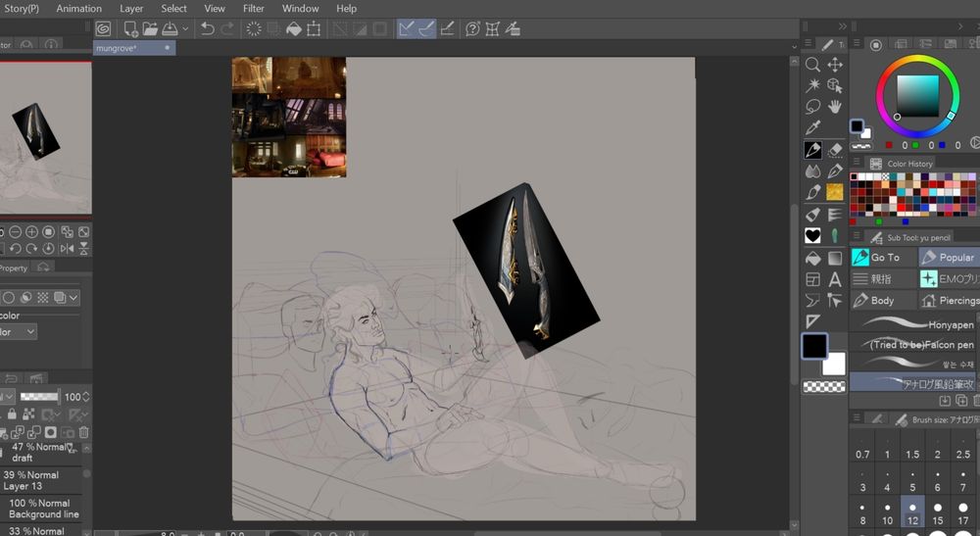Choose the Honyapen brush

click(913, 323)
